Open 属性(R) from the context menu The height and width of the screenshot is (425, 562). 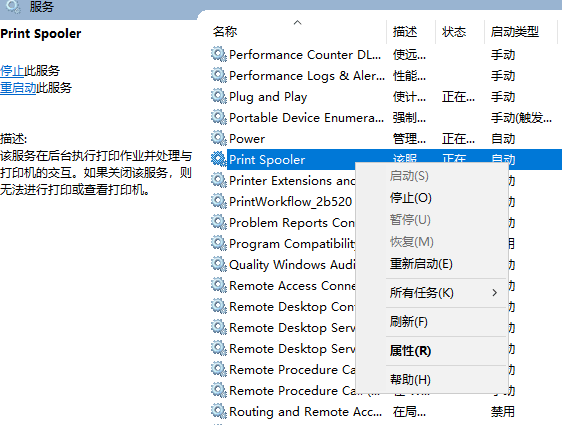tap(410, 351)
